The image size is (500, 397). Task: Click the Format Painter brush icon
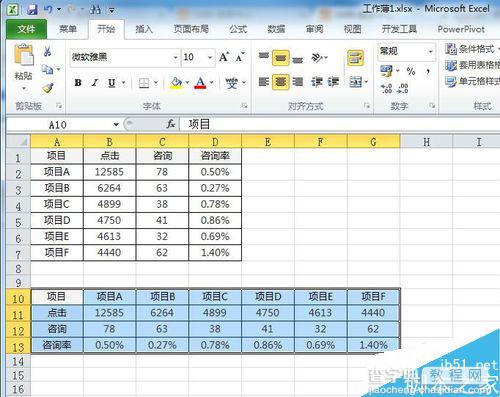pos(48,88)
